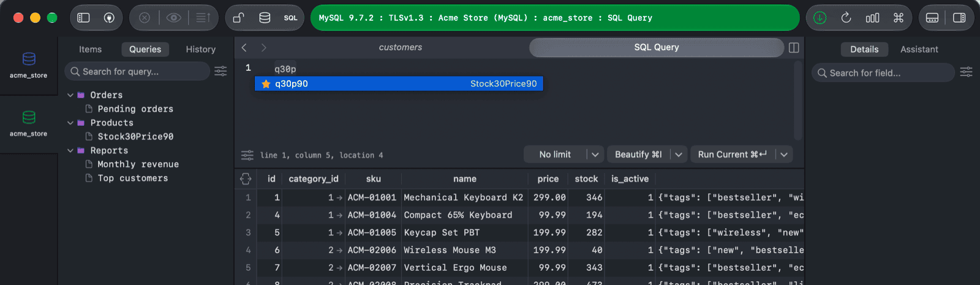Select the green acme_store connection icon

(x=29, y=117)
